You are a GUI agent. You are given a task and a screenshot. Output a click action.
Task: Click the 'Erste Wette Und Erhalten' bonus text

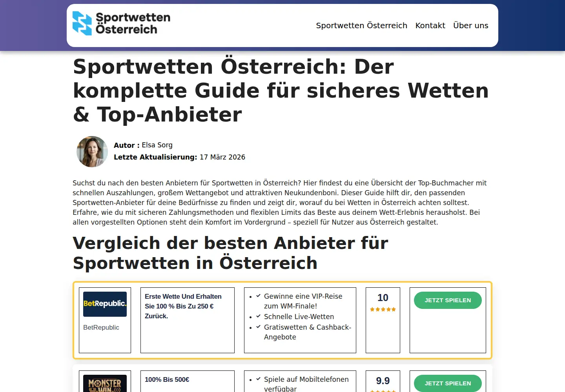coord(183,306)
